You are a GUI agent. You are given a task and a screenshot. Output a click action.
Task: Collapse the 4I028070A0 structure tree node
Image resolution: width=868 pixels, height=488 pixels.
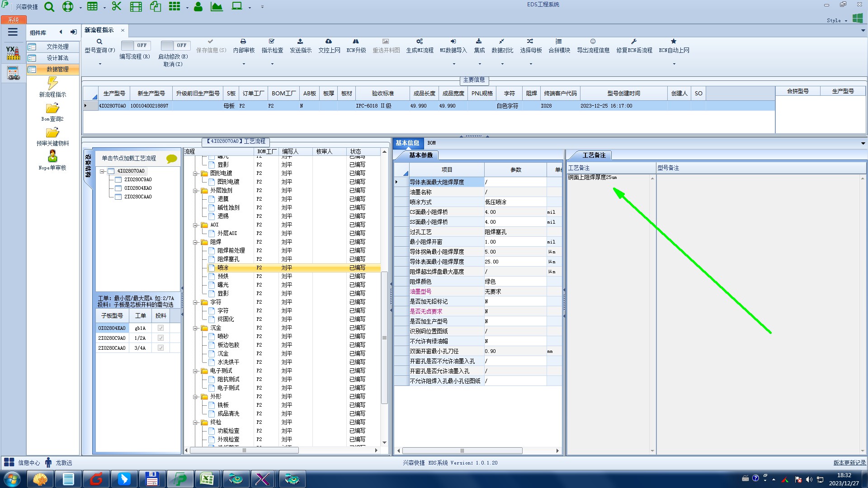point(102,171)
